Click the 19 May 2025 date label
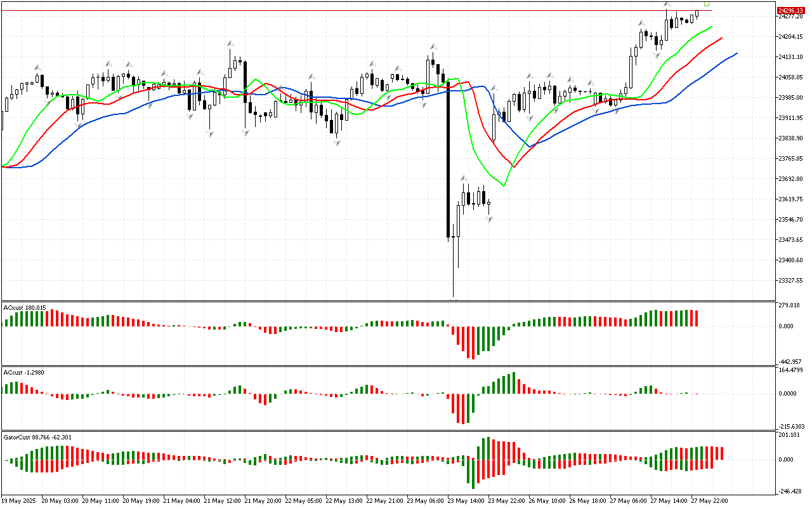Image resolution: width=812 pixels, height=508 pixels. (x=20, y=501)
